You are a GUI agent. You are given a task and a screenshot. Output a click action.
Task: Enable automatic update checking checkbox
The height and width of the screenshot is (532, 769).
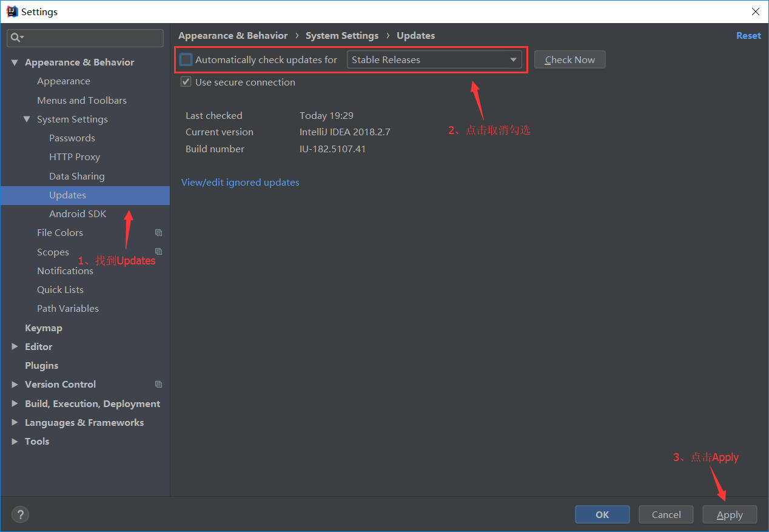(x=186, y=59)
